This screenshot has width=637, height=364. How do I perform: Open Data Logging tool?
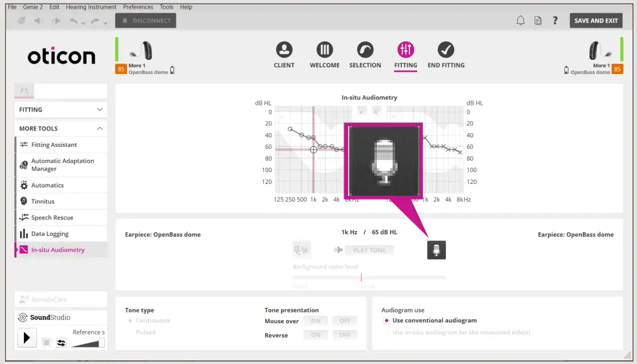[62, 233]
